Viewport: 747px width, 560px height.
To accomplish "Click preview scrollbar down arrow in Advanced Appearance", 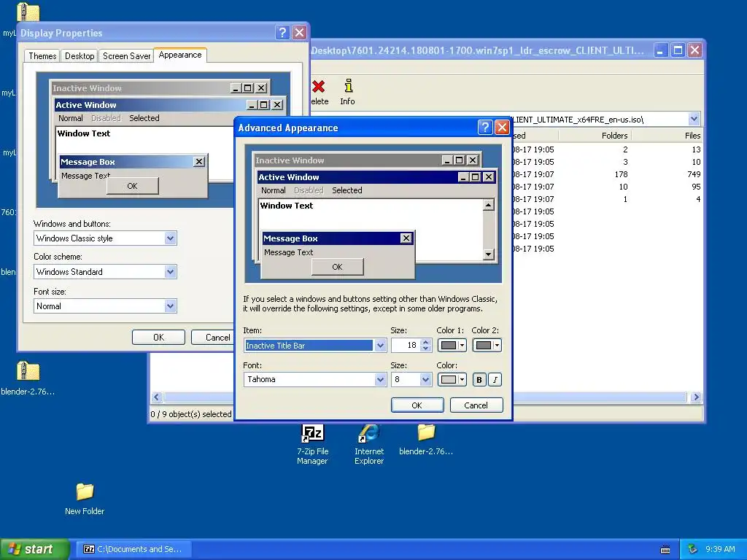I will 488,254.
